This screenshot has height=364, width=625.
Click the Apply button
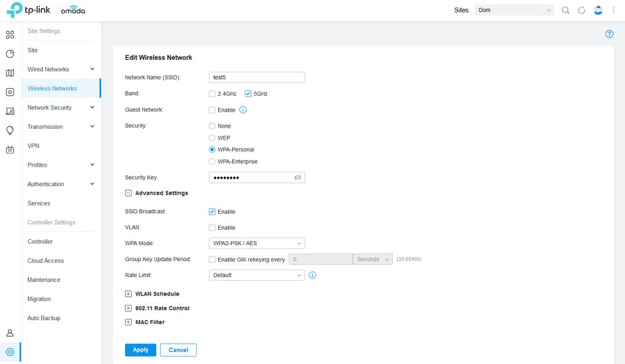click(140, 350)
